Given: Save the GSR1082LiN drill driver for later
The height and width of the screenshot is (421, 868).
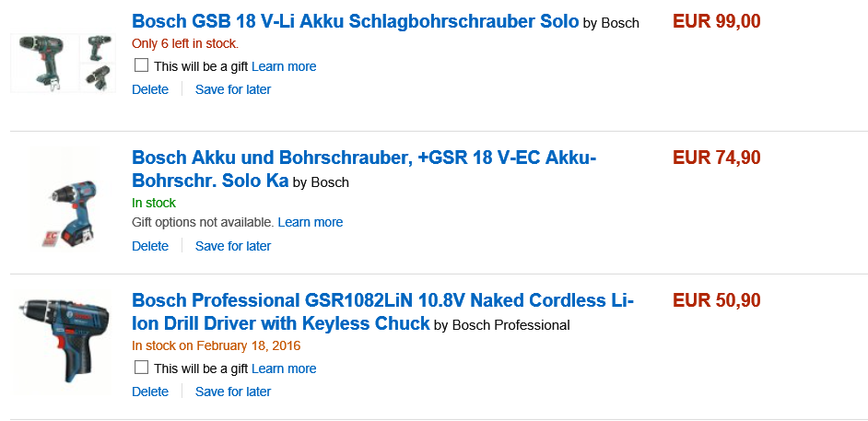Looking at the screenshot, I should pos(233,392).
